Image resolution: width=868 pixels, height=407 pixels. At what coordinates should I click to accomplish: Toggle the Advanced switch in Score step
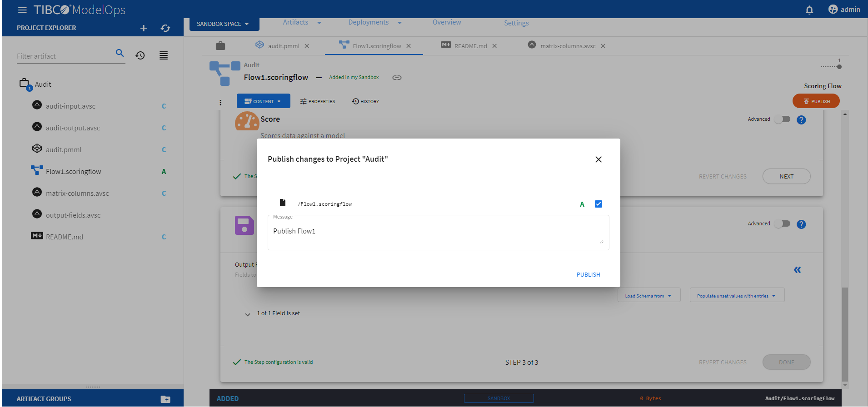point(783,119)
